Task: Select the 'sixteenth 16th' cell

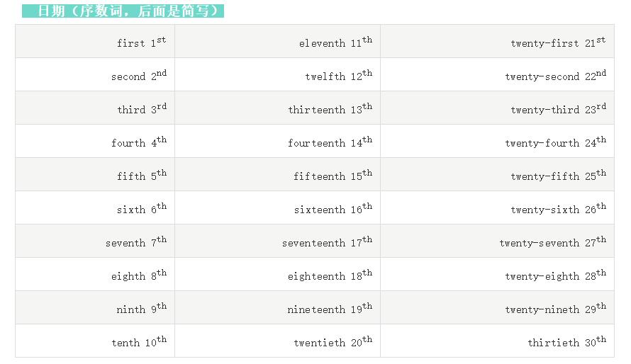Action: click(x=332, y=209)
